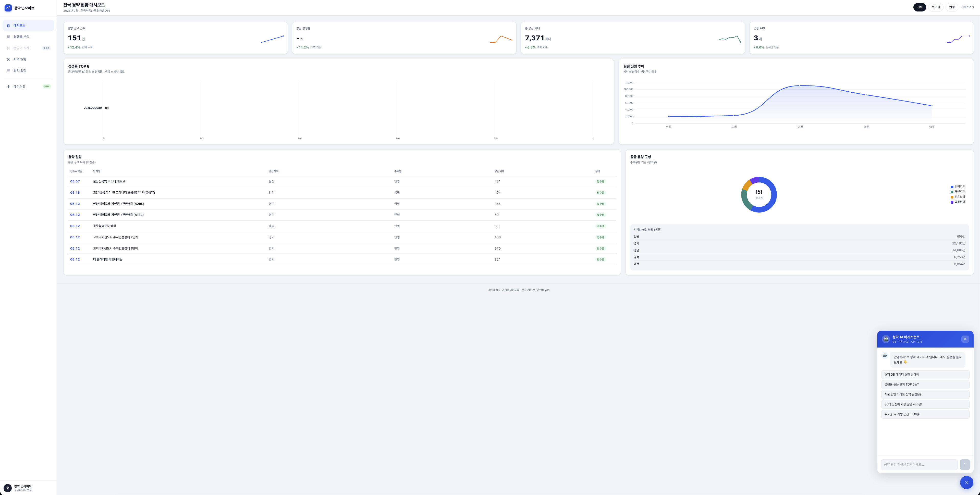Close the 청약 AI 어시스턴트 chat panel header
Screen dimensions: 980x495
[965, 339]
